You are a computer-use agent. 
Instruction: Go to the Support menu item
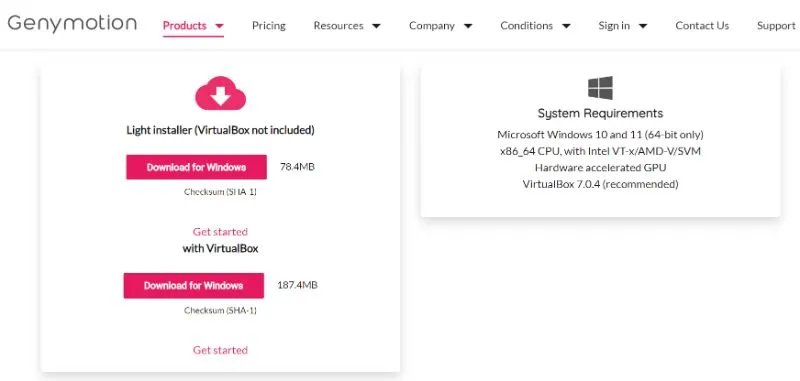[776, 26]
